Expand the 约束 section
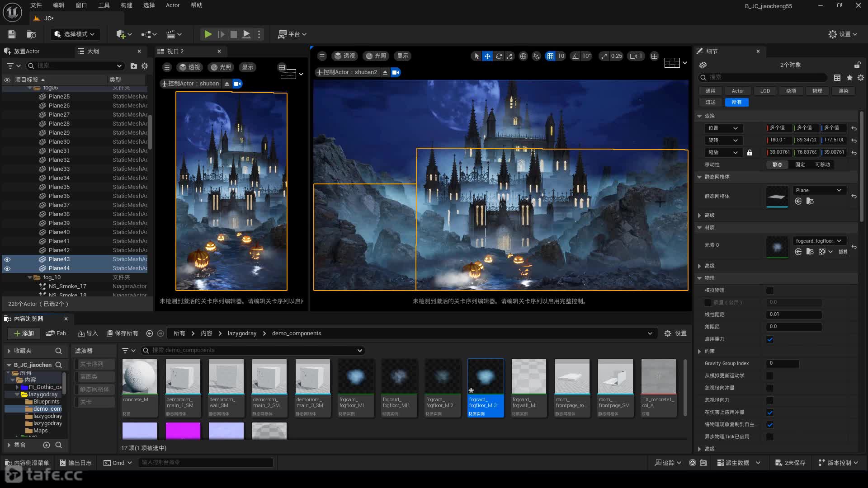Screen dimensions: 868x488 (x=699, y=352)
